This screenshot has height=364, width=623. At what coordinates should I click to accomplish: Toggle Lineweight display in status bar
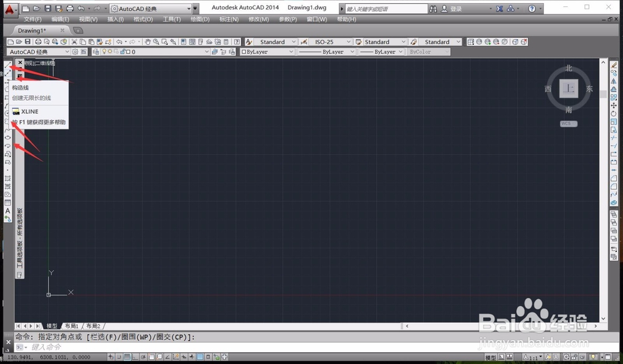192,357
